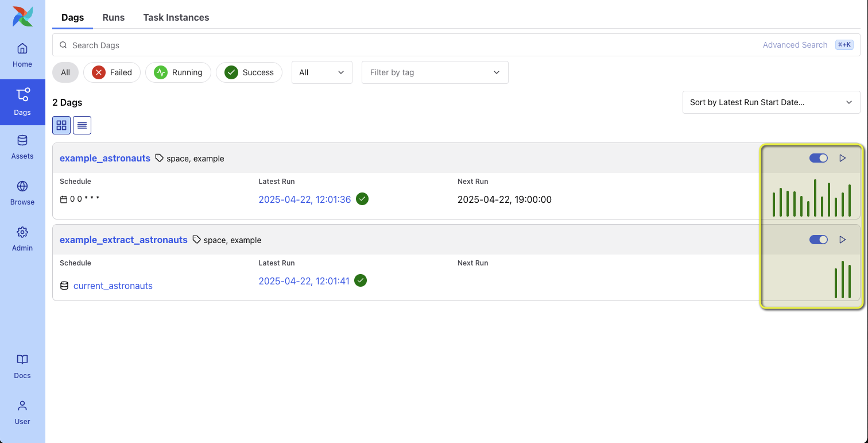Screen dimensions: 868x443
Task: Select the All status filter pill
Action: (x=65, y=72)
